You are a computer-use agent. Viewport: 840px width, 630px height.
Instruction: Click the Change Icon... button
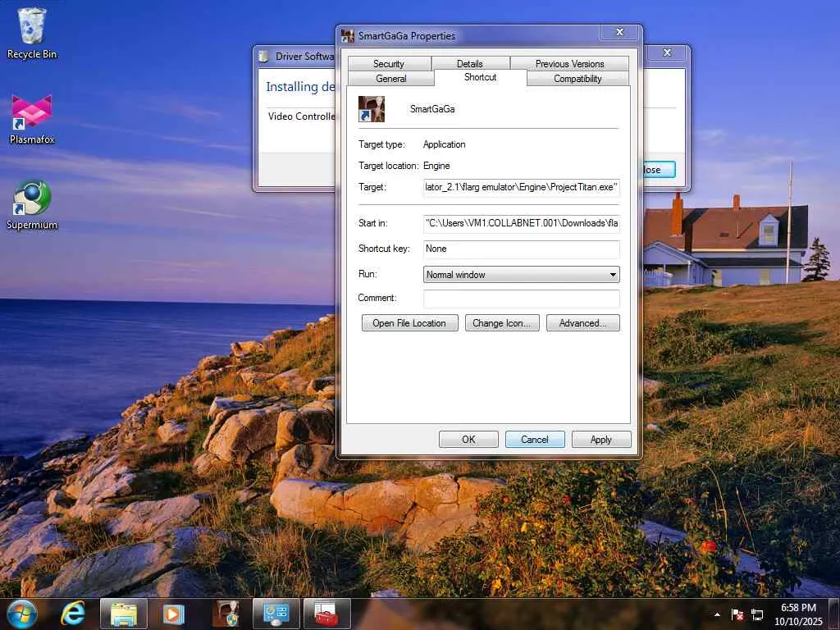coord(502,323)
